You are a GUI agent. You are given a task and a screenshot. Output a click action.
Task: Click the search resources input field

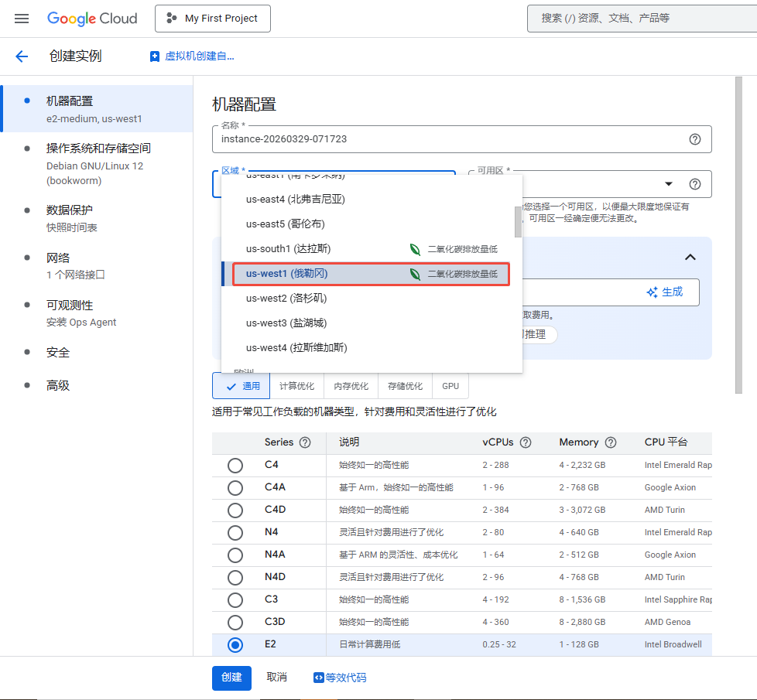[x=642, y=19]
